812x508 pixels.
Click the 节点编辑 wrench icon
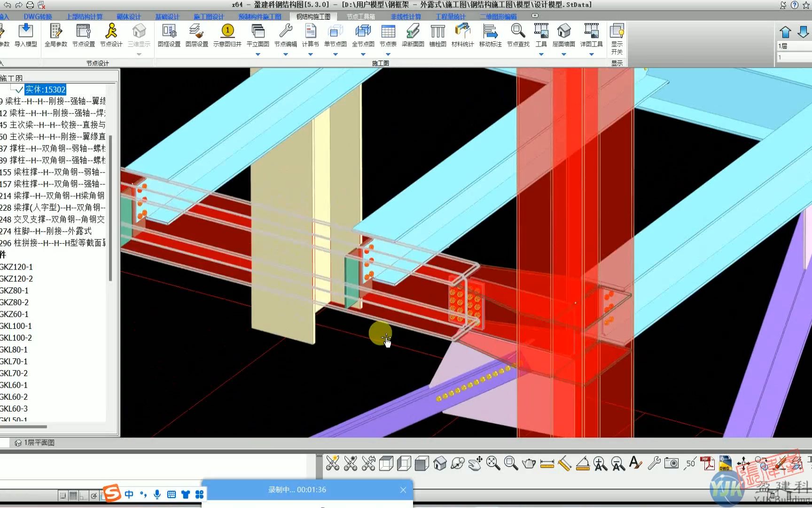[x=286, y=35]
